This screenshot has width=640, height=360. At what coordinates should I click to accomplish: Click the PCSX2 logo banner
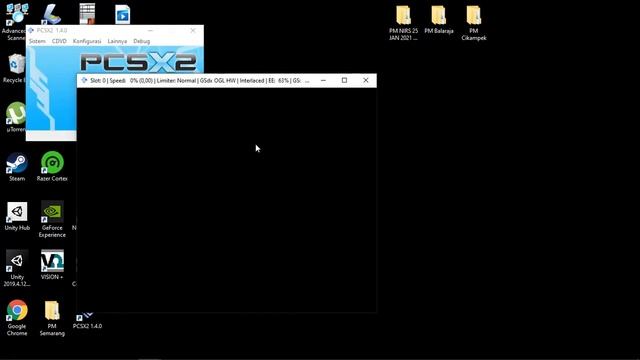138,62
